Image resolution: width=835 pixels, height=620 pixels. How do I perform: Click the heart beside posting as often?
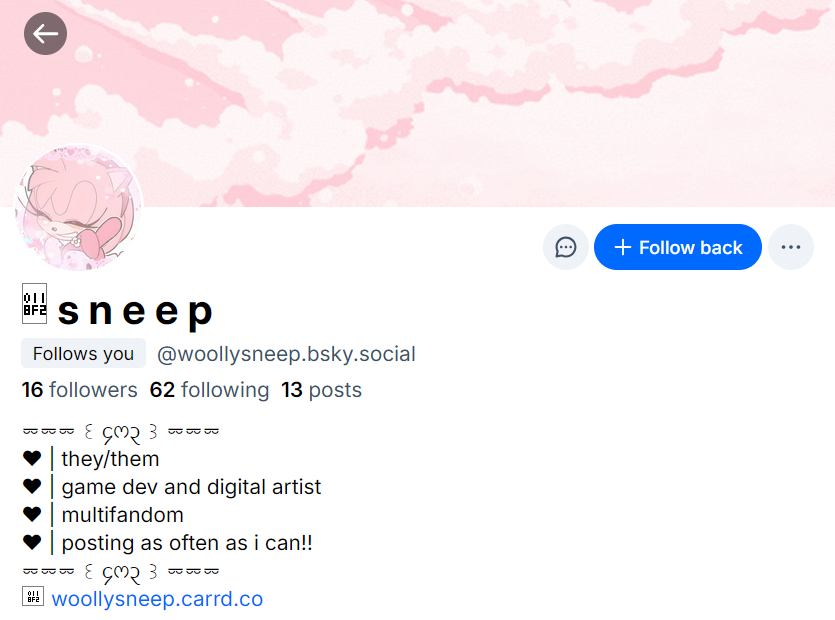coord(31,543)
